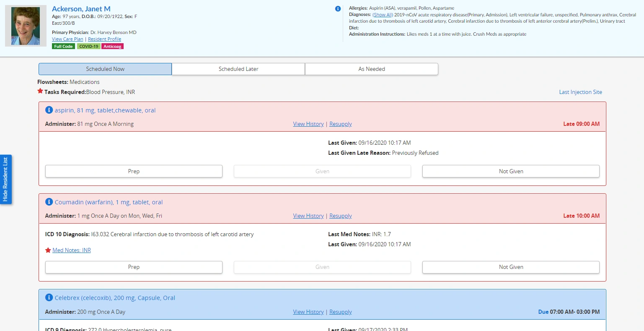
Task: Select the Anticoag alert badge
Action: (x=112, y=46)
